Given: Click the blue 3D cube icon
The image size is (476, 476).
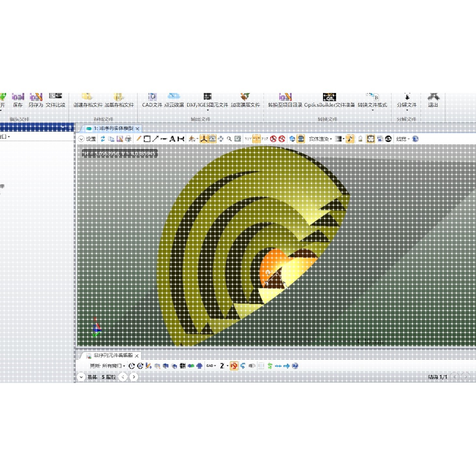Looking at the screenshot, I should click(x=292, y=139).
